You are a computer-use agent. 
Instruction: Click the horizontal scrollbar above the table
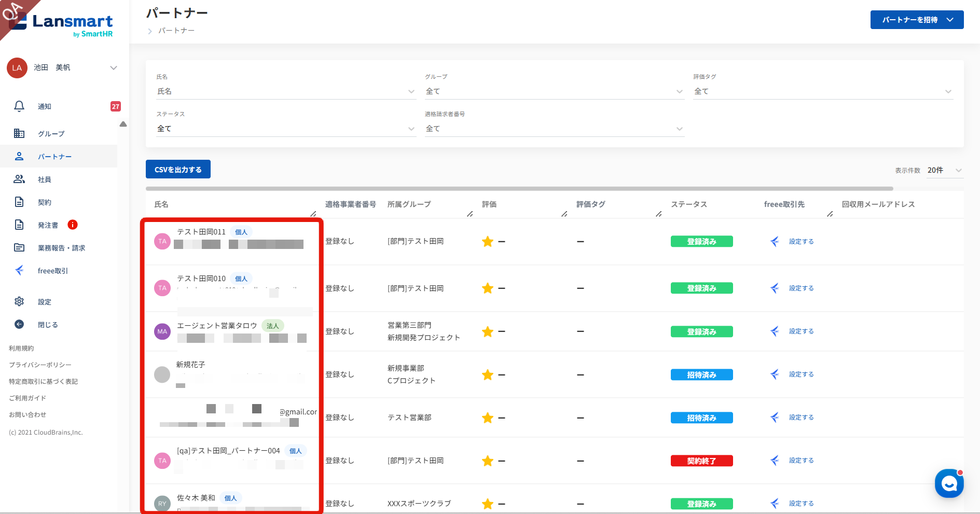[x=519, y=188]
